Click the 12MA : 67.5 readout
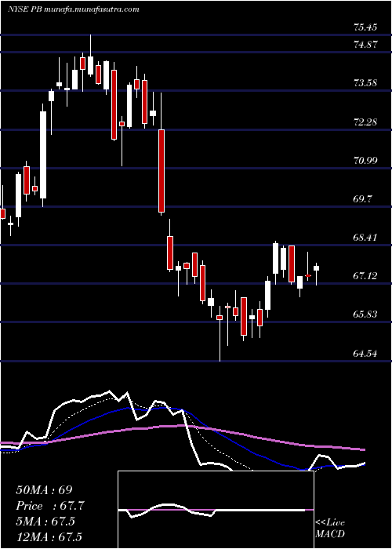The width and height of the screenshot is (392, 549). click(49, 536)
